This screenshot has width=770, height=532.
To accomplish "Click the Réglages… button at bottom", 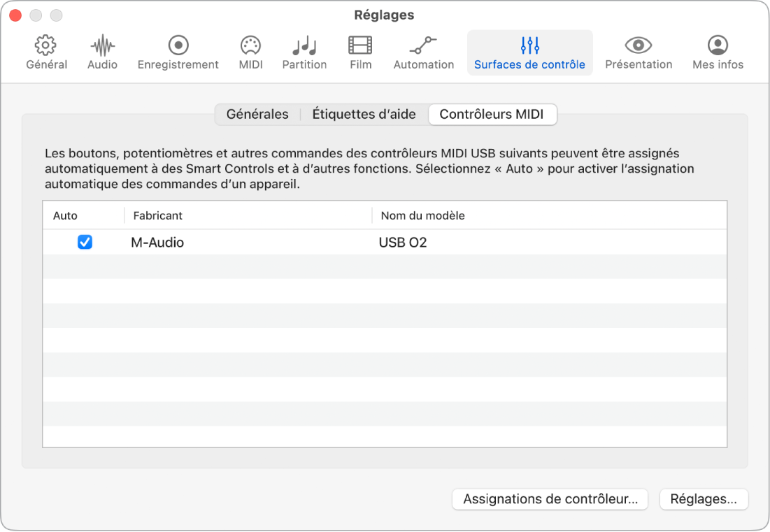I will [x=704, y=499].
